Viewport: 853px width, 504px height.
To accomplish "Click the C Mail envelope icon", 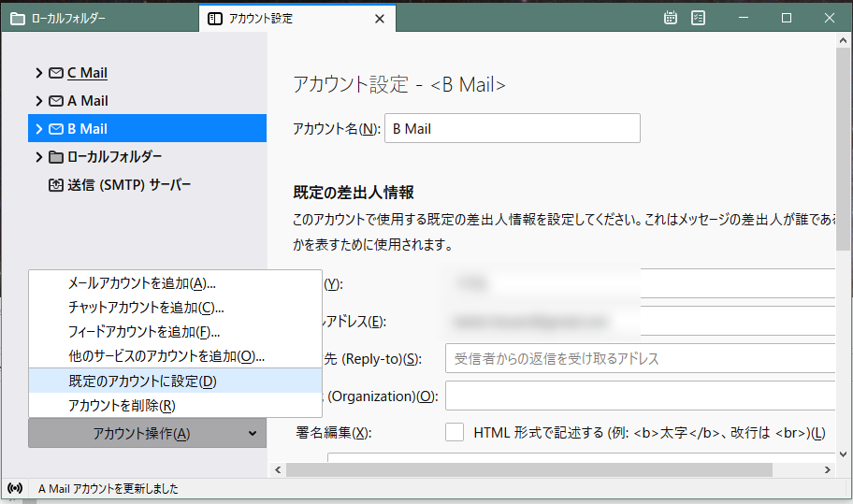I will 56,73.
